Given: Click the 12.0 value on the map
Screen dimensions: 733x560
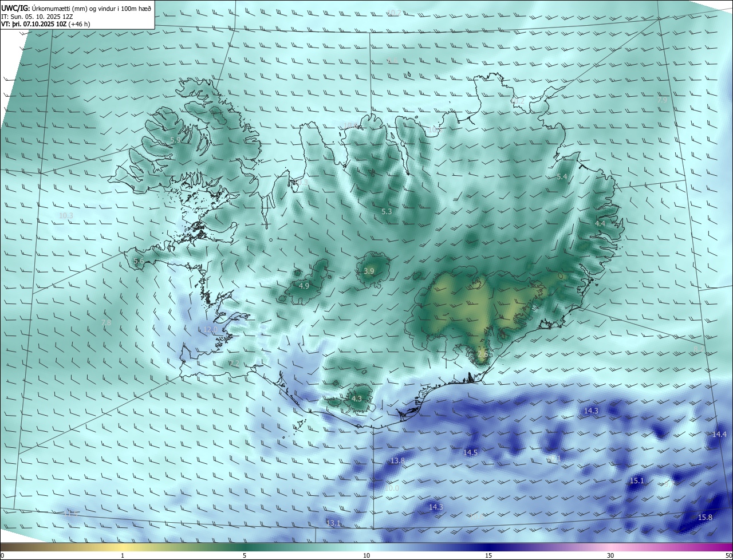Looking at the screenshot, I should pos(210,330).
